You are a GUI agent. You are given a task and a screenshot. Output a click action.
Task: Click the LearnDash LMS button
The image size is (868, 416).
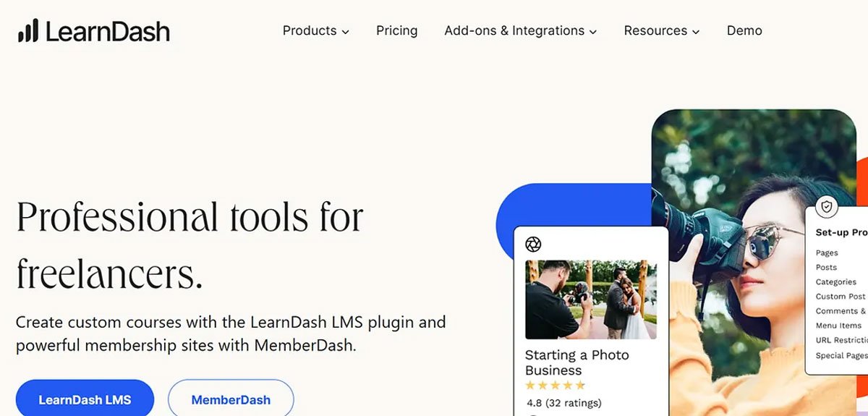(85, 399)
